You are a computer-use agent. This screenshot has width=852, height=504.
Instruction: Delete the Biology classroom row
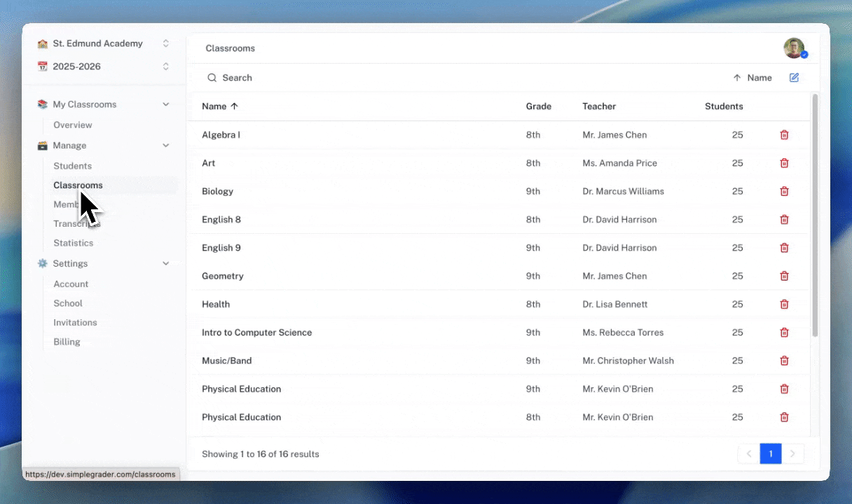coord(784,191)
